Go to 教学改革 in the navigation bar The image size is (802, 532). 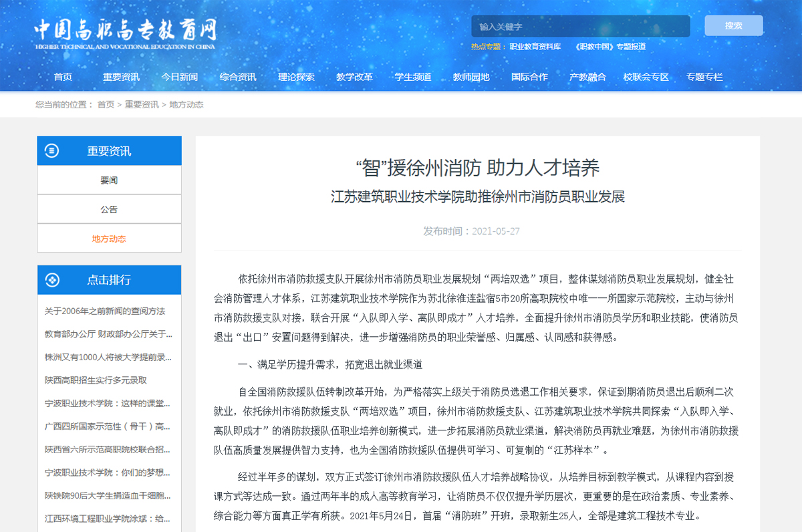354,77
